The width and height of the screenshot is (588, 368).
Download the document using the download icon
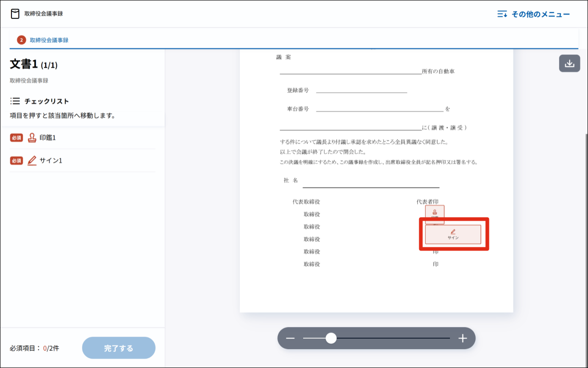tap(569, 63)
